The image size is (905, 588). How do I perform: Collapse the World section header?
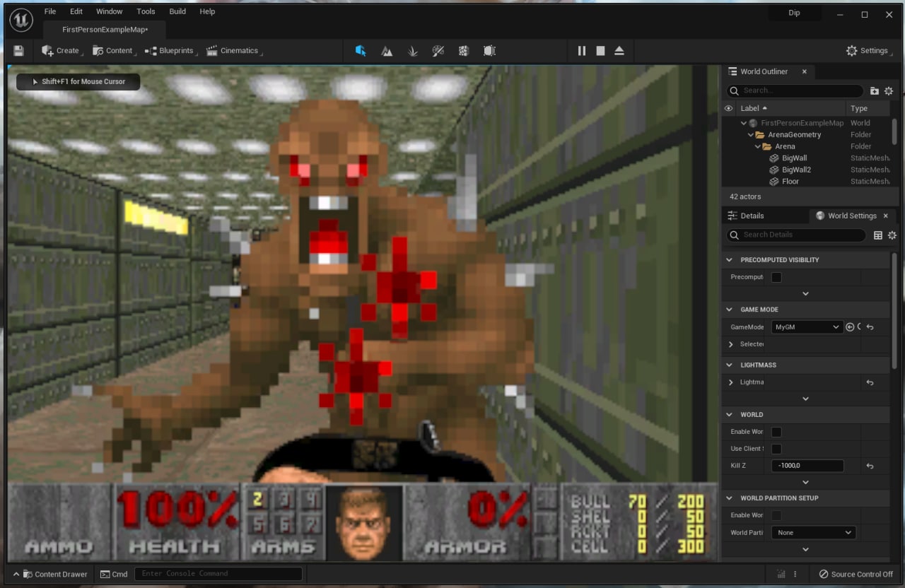[730, 414]
